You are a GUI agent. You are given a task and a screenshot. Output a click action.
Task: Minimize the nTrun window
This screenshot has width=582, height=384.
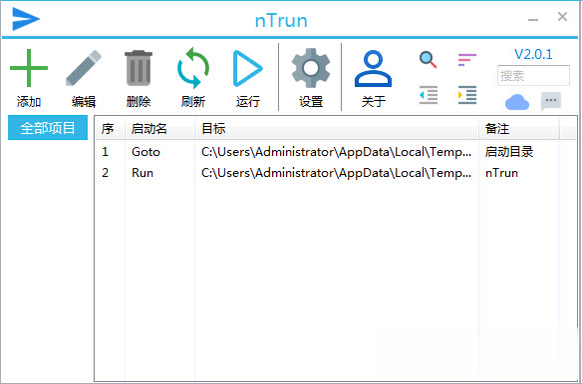point(533,19)
